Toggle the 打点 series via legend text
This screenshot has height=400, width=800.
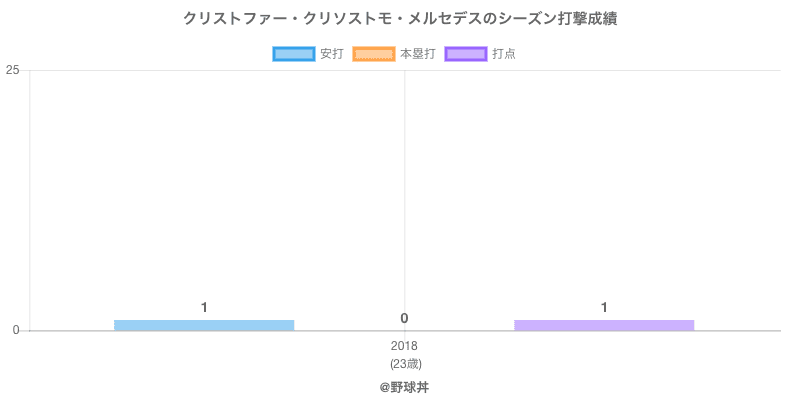pos(504,54)
